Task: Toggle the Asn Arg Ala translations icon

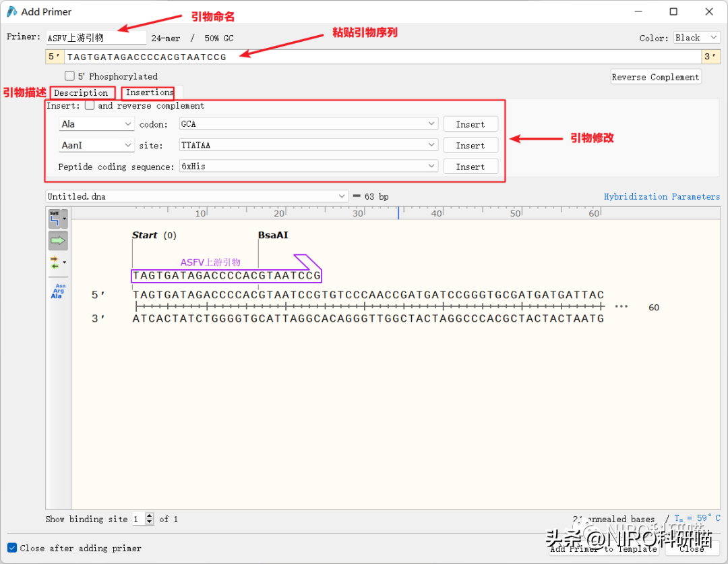Action: point(58,291)
